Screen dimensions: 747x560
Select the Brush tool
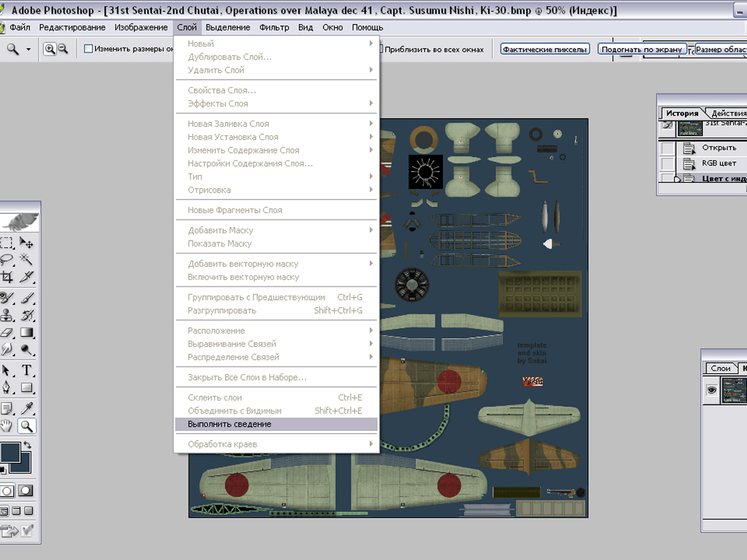point(27,298)
